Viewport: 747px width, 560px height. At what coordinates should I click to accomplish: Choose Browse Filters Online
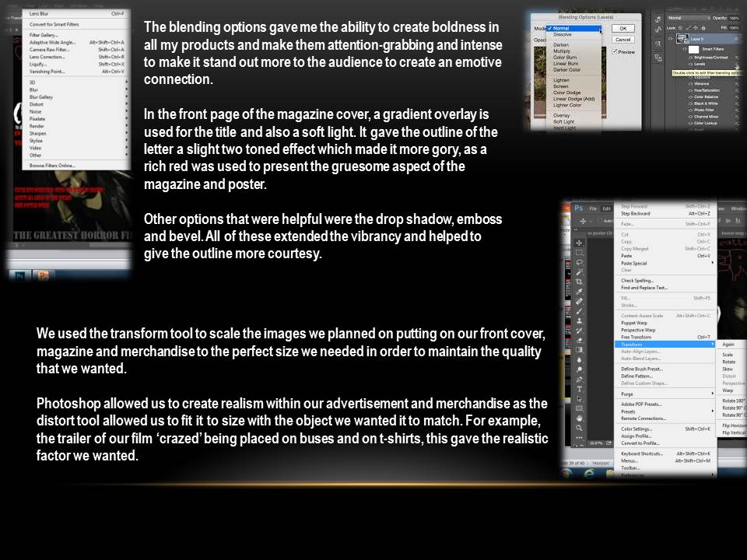click(52, 166)
